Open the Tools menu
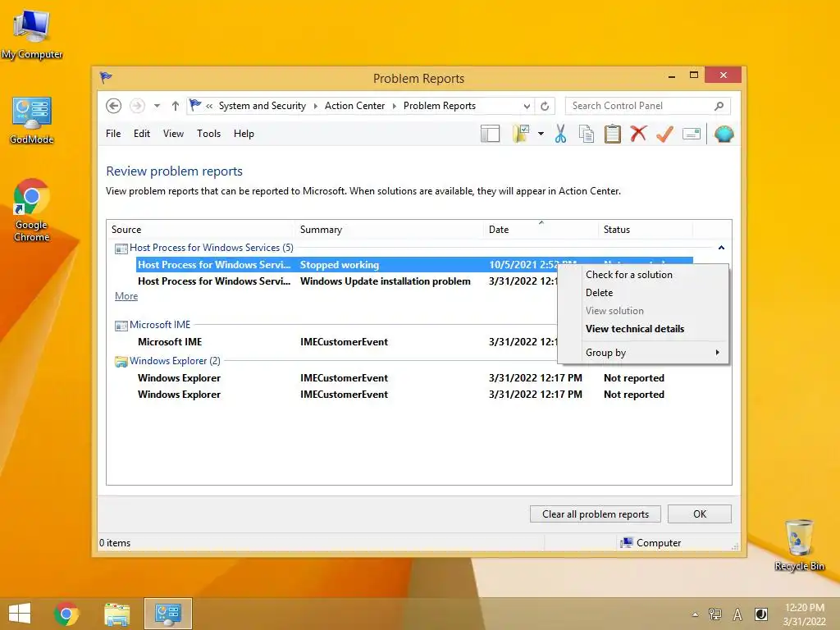 [209, 134]
